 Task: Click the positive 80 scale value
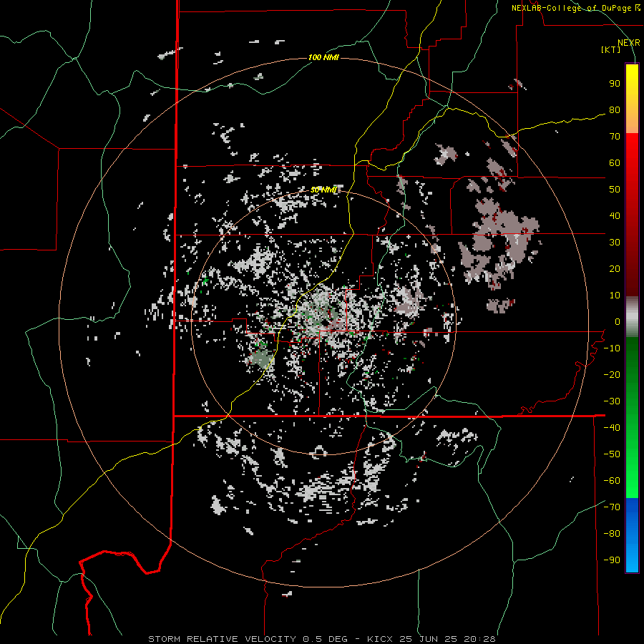click(x=615, y=109)
